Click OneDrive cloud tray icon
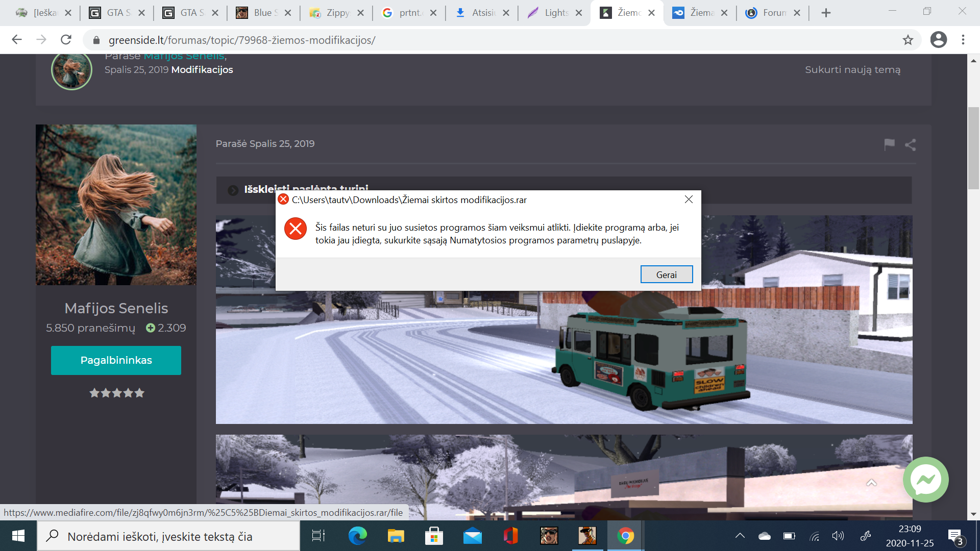Viewport: 980px width, 551px height. pos(765,536)
